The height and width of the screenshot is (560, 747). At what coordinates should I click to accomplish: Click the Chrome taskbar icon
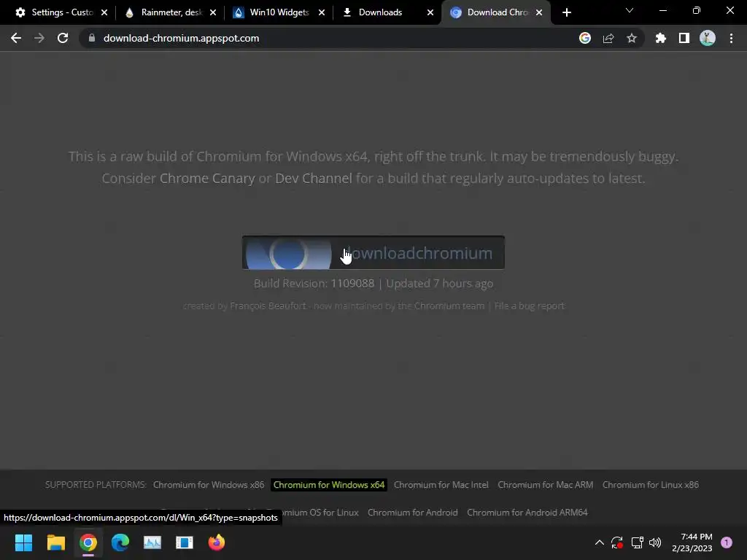tap(88, 542)
